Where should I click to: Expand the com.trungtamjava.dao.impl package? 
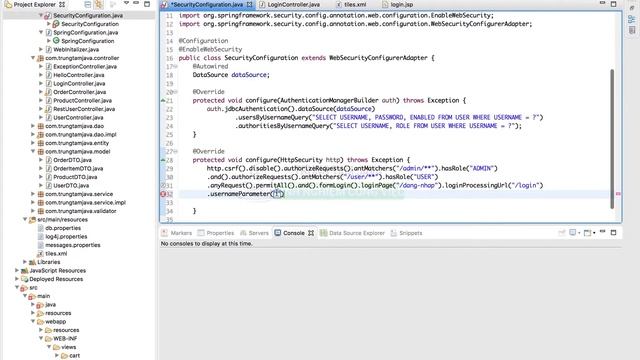[33, 134]
